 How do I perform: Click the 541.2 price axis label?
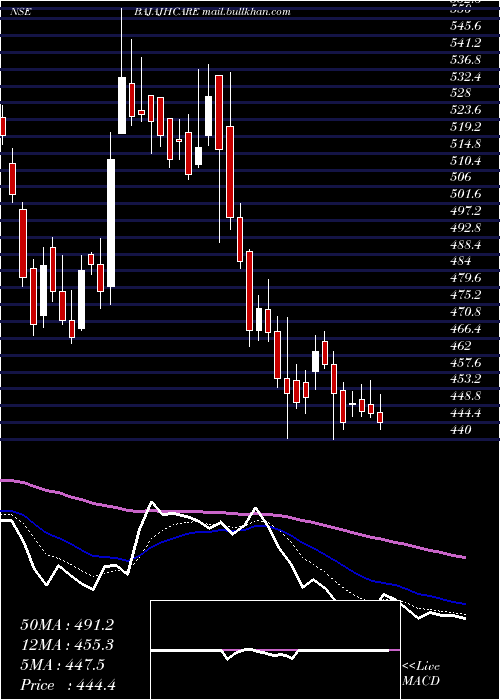(466, 43)
